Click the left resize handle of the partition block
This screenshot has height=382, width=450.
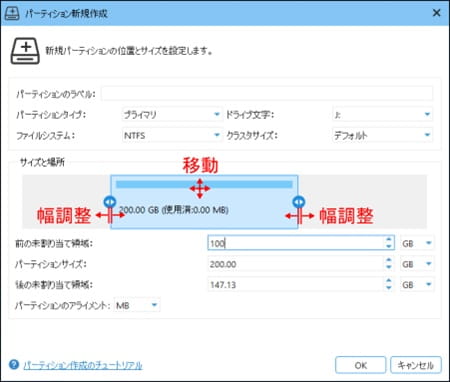click(x=110, y=202)
